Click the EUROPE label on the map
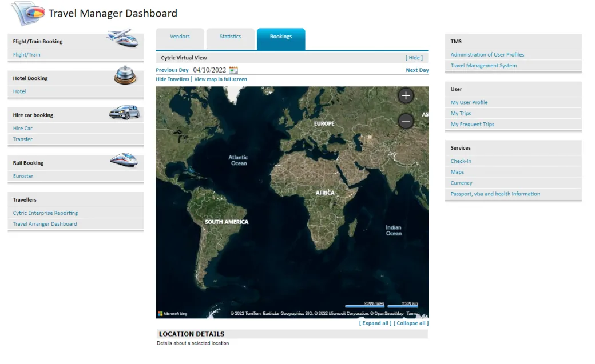This screenshot has height=364, width=595. (x=324, y=123)
